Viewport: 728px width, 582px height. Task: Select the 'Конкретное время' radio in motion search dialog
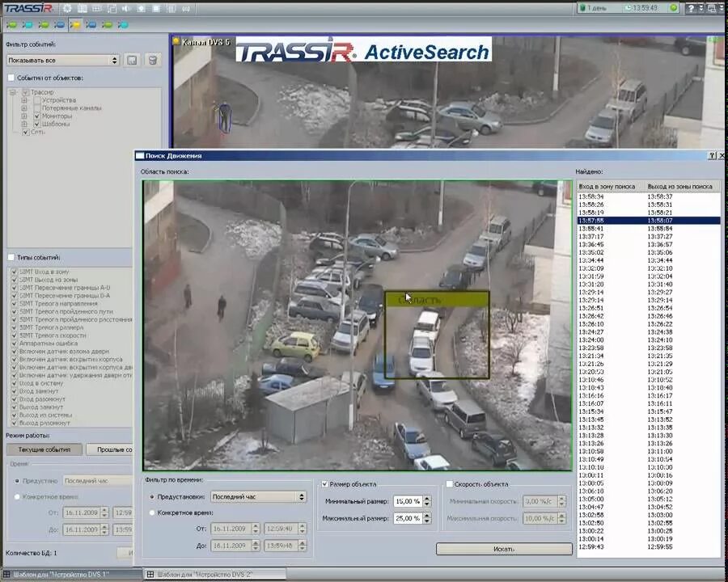[152, 512]
